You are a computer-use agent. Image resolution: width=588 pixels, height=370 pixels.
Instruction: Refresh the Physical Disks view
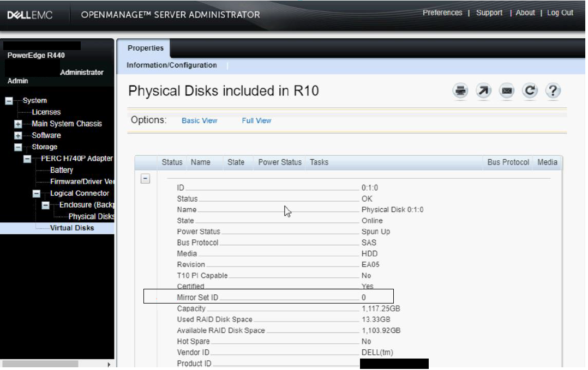530,91
